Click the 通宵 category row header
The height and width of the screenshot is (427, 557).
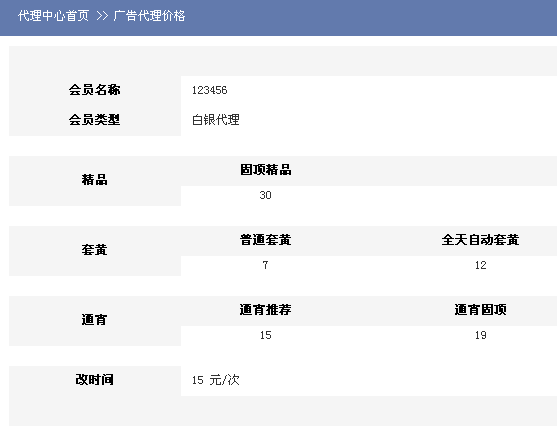click(x=94, y=320)
